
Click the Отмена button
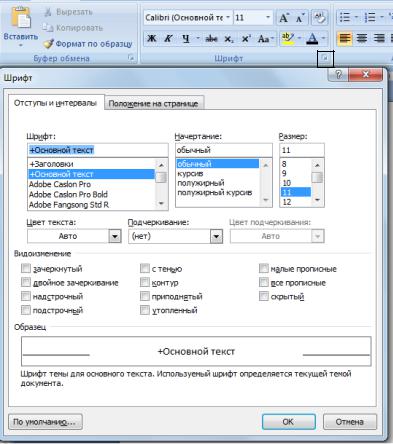pyautogui.click(x=350, y=422)
